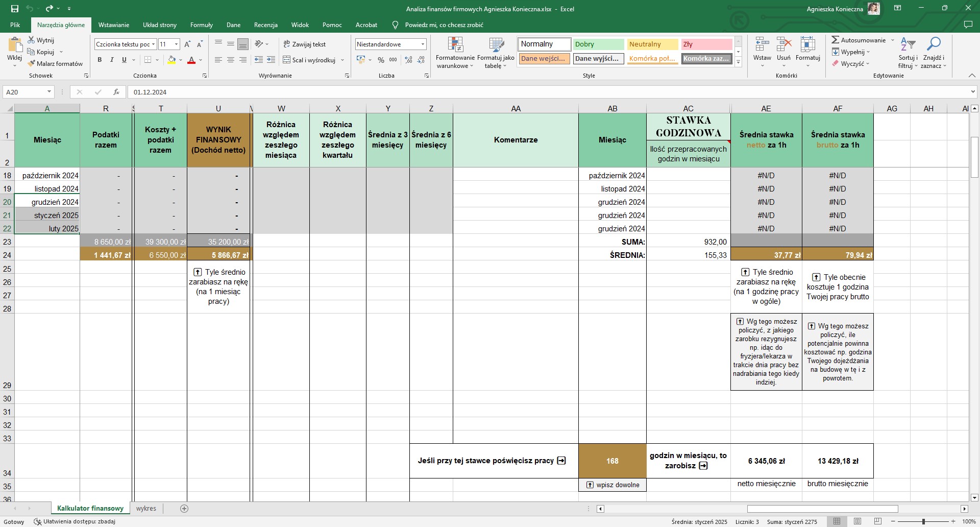Click the Autosum (Autosumowanie) icon
This screenshot has height=527, width=980.
pyautogui.click(x=835, y=40)
